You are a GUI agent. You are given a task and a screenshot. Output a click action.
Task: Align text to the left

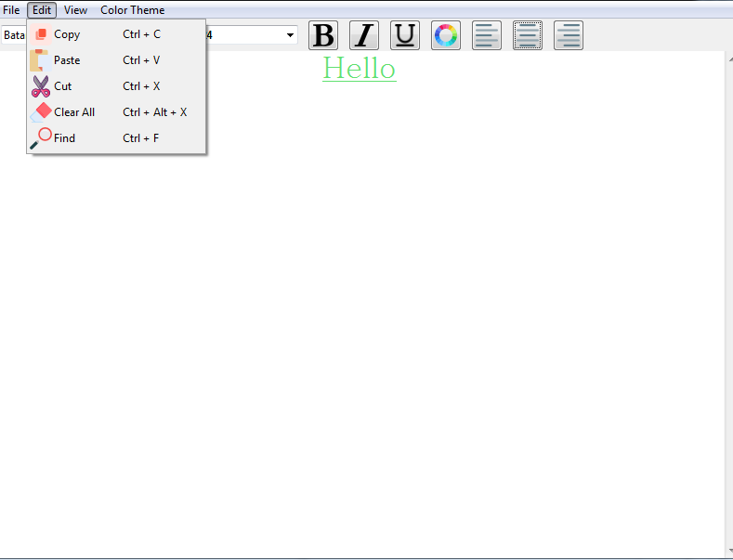(487, 35)
